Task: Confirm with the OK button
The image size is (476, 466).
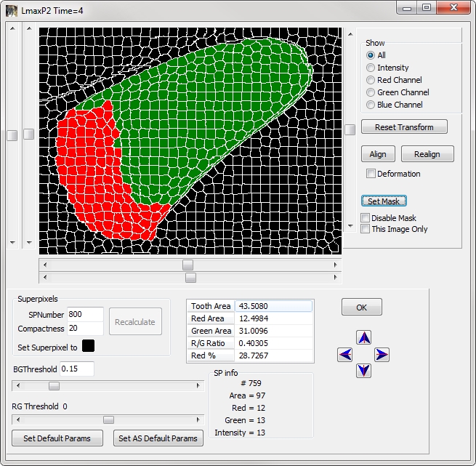Action: tap(361, 308)
